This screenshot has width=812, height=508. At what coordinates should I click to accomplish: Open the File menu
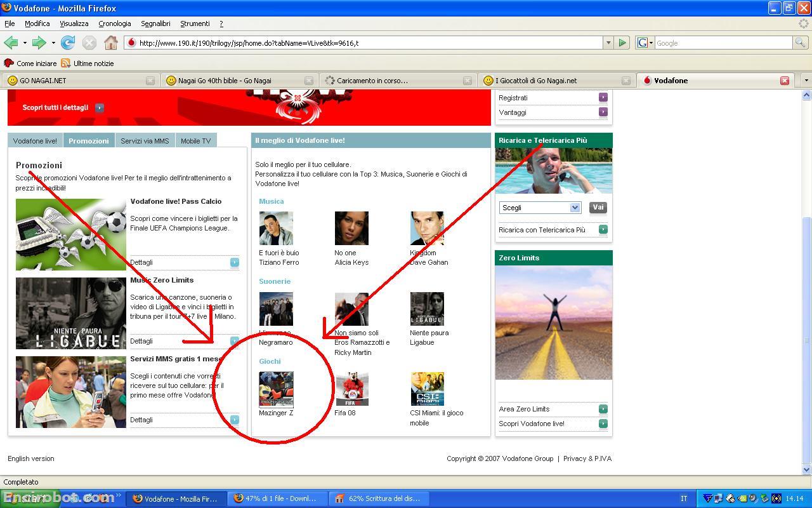coord(10,23)
